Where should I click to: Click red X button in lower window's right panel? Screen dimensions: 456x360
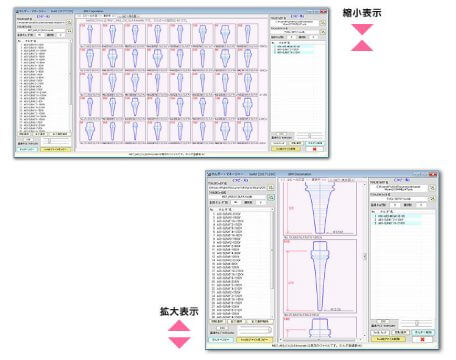(423, 339)
